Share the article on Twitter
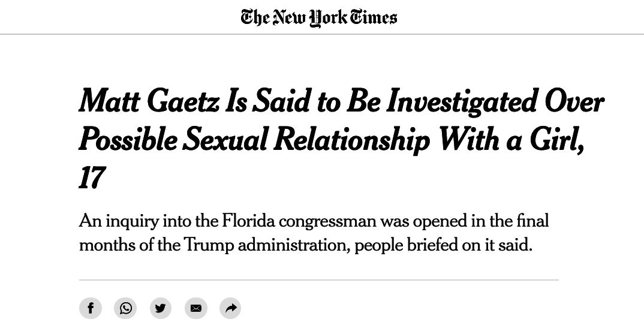 (x=161, y=308)
